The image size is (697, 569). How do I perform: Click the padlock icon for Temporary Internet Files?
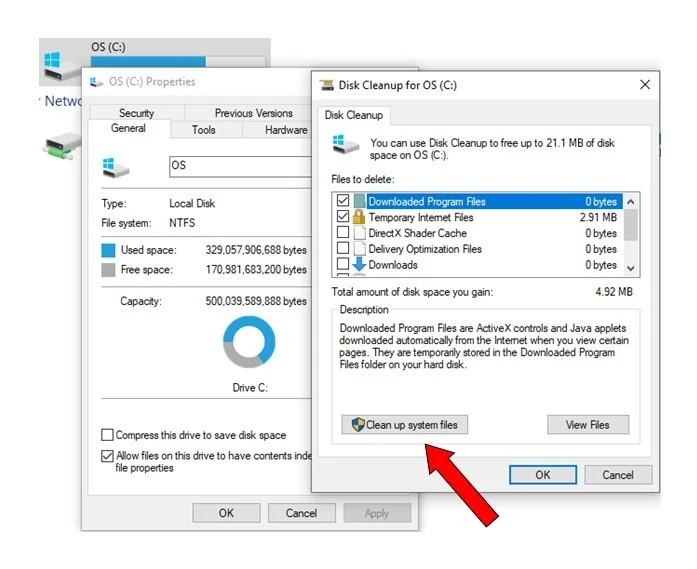click(359, 217)
